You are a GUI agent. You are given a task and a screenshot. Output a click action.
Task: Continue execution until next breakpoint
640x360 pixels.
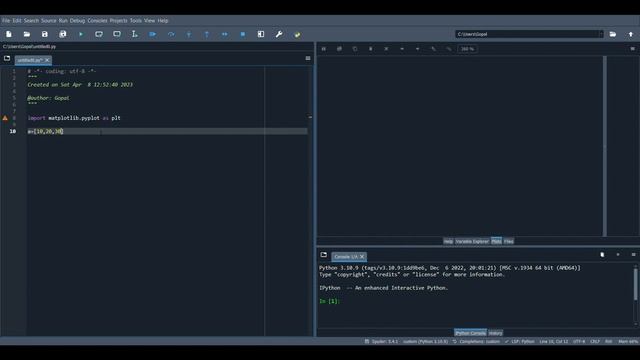225,34
